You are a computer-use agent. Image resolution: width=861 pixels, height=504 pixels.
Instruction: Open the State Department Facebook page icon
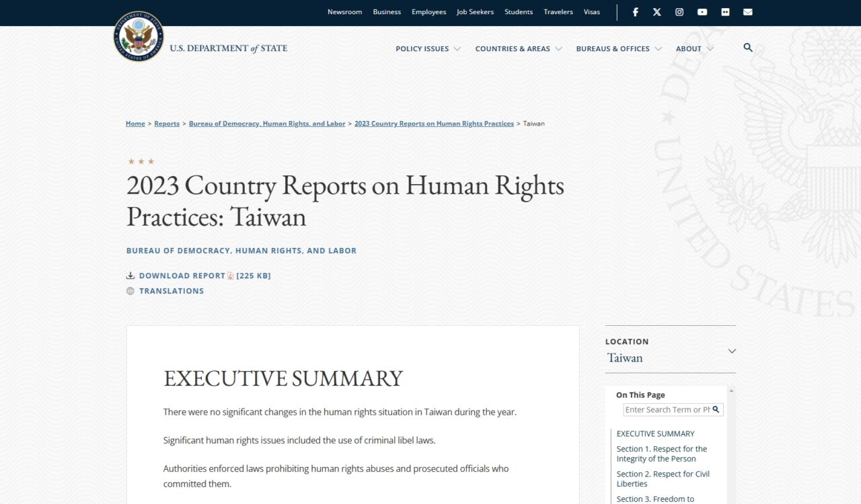tap(635, 12)
